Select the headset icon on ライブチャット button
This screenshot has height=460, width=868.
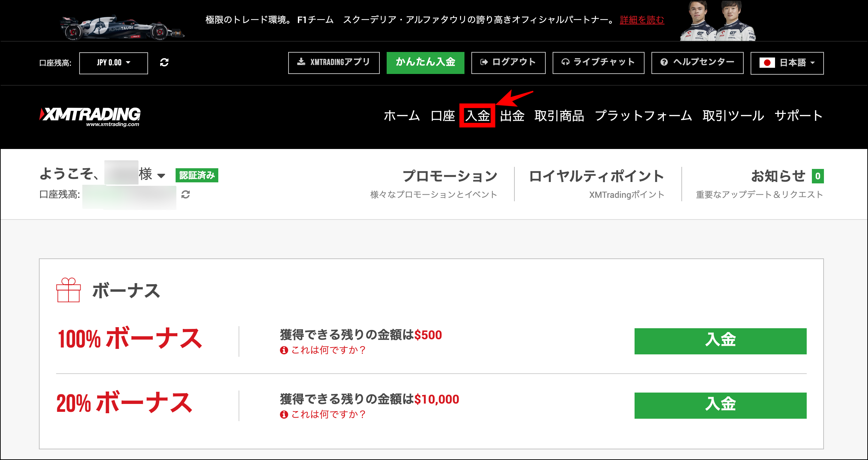(565, 62)
